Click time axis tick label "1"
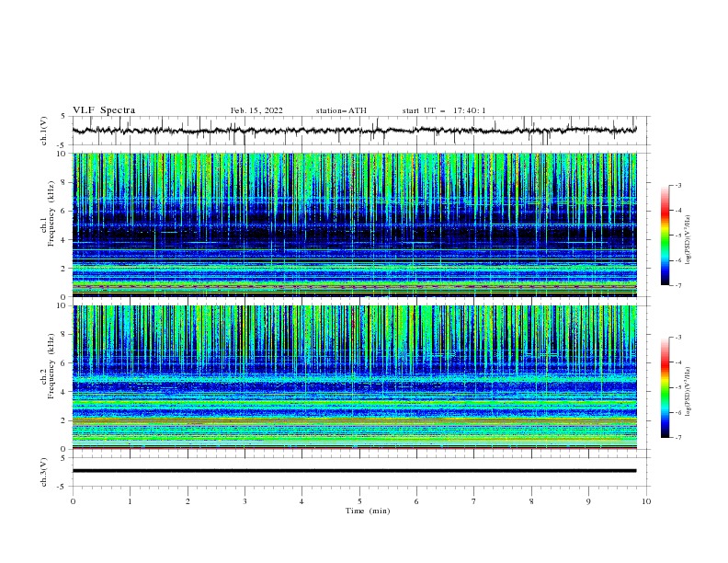This screenshot has width=728, height=563. [x=131, y=501]
